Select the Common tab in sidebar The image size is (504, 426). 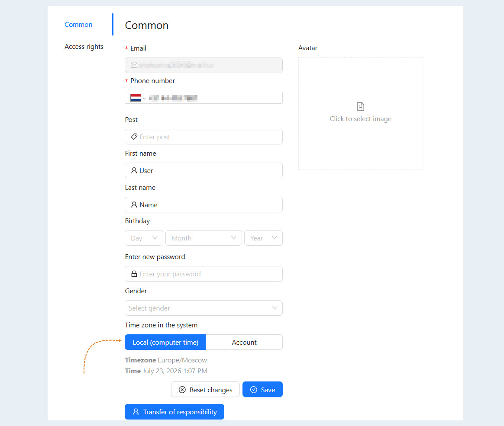click(78, 24)
